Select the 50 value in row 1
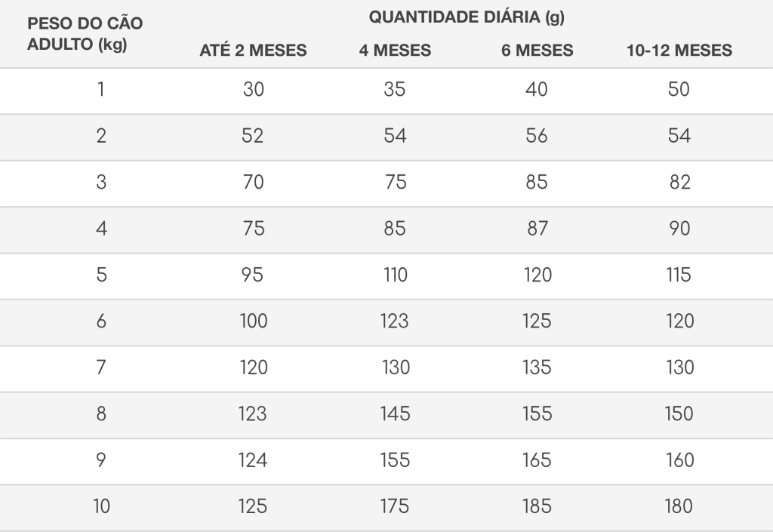The height and width of the screenshot is (532, 773). [x=679, y=90]
